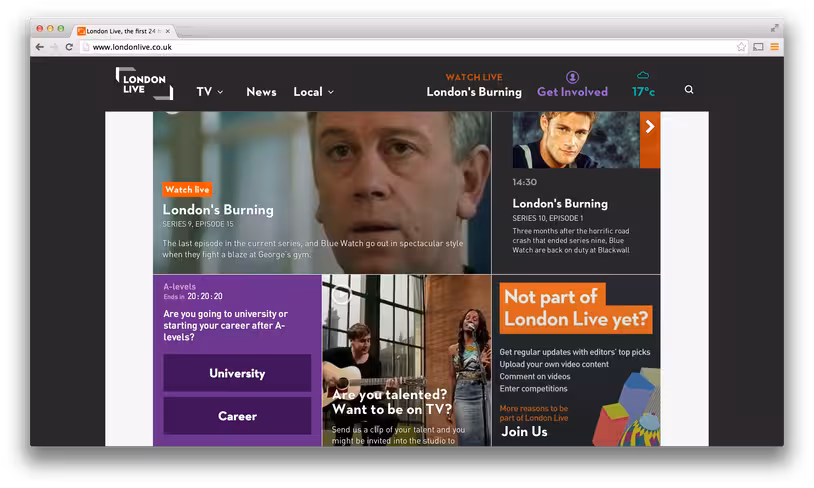Click the university or career question text
The width and height of the screenshot is (814, 488).
226,326
